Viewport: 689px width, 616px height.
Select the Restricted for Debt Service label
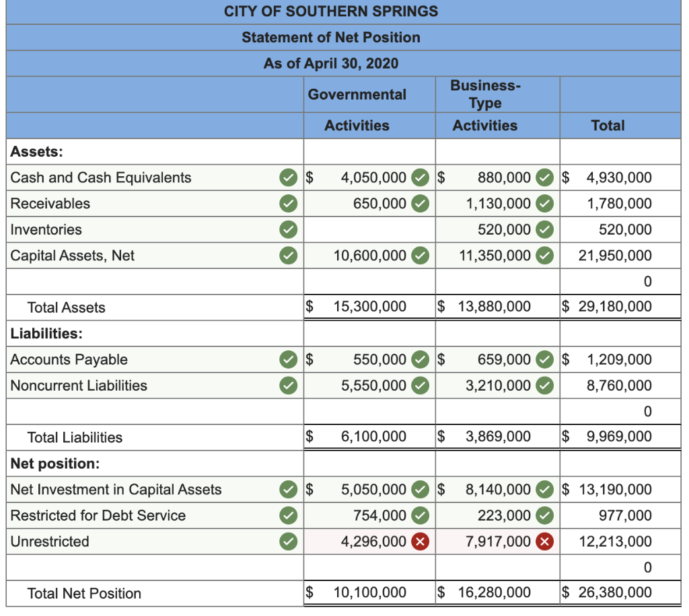(98, 515)
